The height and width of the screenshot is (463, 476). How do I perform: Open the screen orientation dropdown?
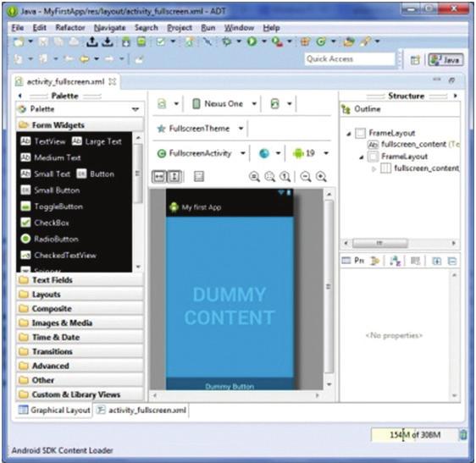290,104
